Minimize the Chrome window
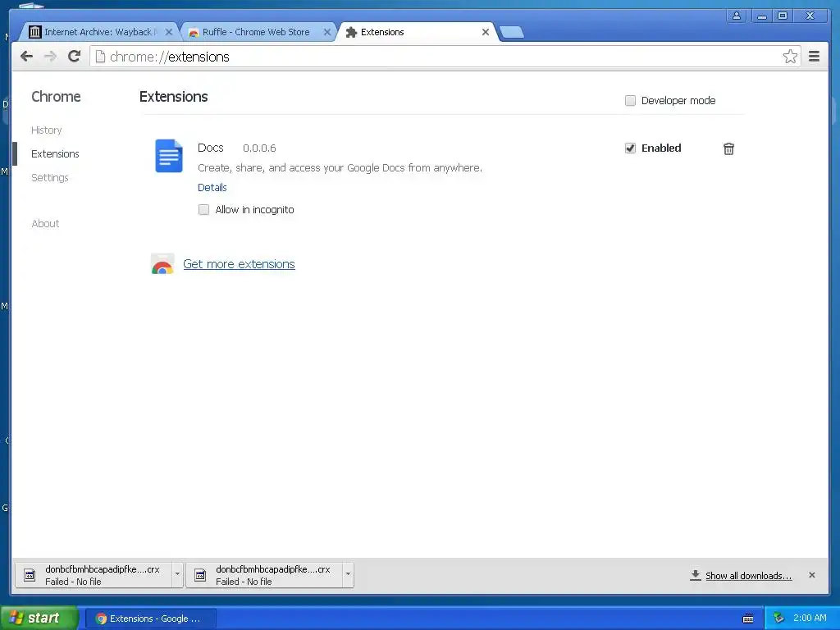 pyautogui.click(x=762, y=16)
